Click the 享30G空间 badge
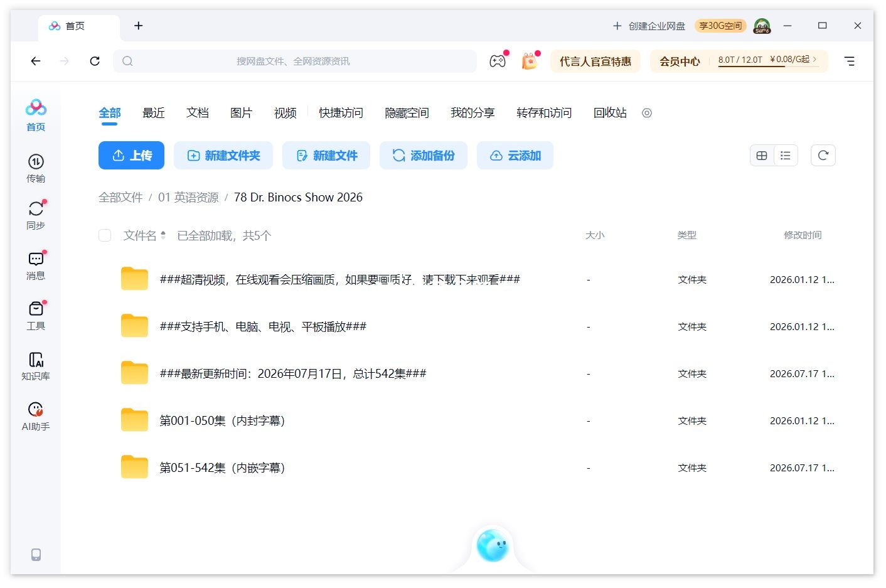This screenshot has height=588, width=886. (720, 26)
